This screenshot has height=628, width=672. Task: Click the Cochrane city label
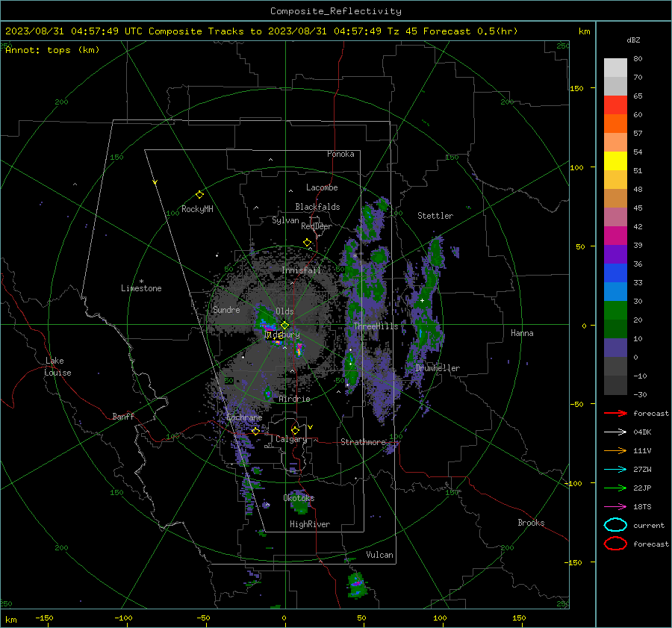coord(244,417)
